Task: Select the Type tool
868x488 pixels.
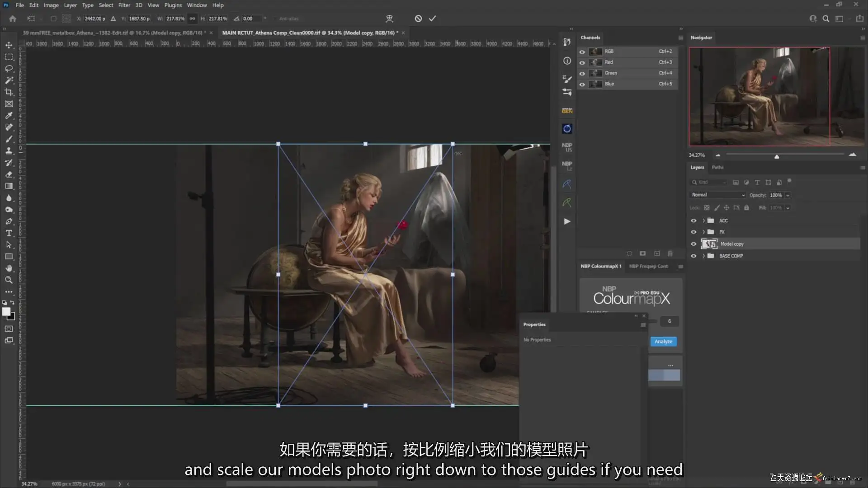Action: coord(9,233)
